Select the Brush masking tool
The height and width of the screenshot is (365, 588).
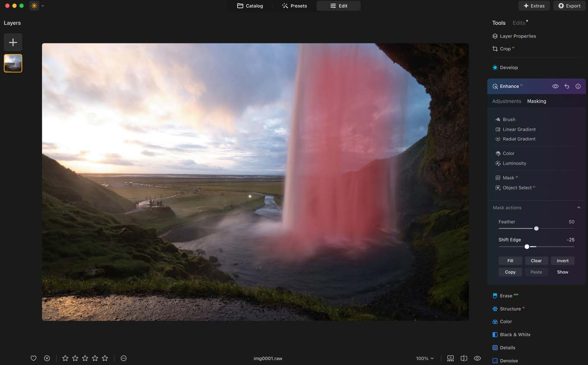[508, 120]
